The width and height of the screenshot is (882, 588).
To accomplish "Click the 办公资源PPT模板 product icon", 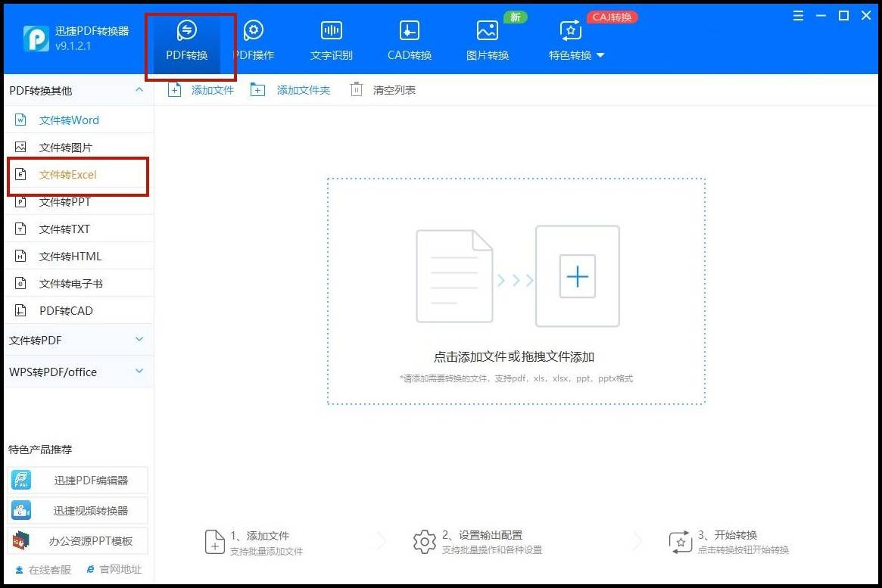I will (21, 541).
